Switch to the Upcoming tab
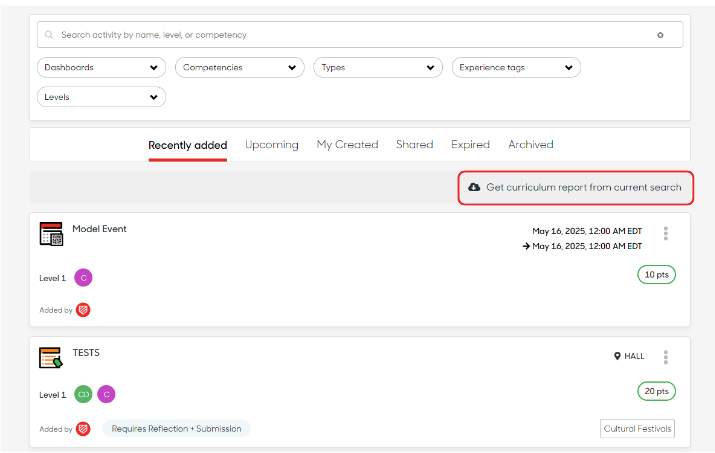 click(x=272, y=145)
